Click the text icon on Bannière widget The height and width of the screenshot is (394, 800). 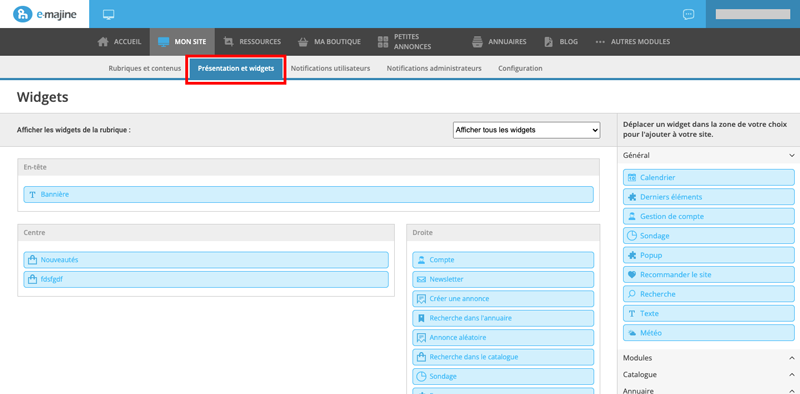pos(33,194)
